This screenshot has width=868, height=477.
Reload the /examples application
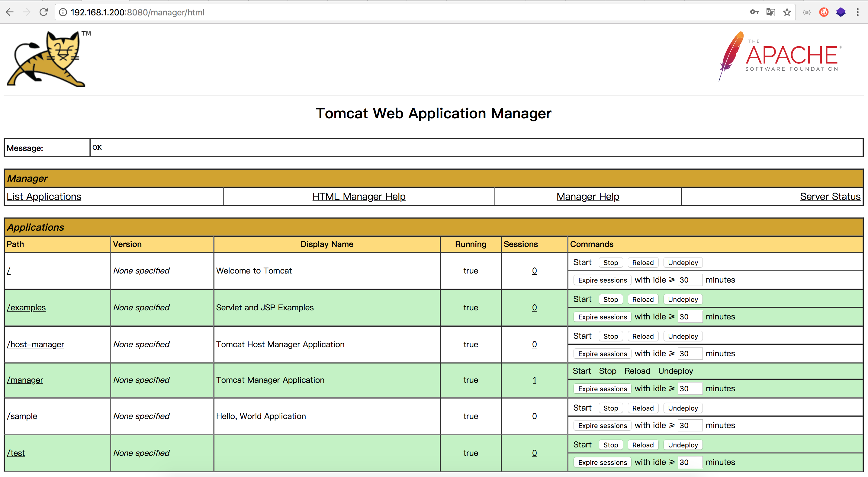click(643, 299)
